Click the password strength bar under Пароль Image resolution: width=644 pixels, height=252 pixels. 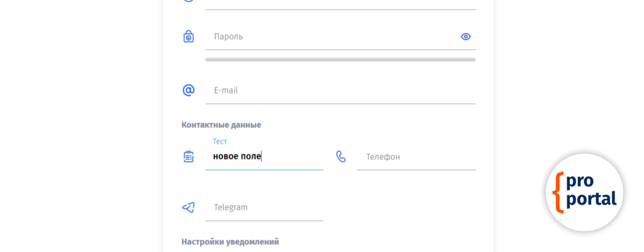click(x=340, y=59)
